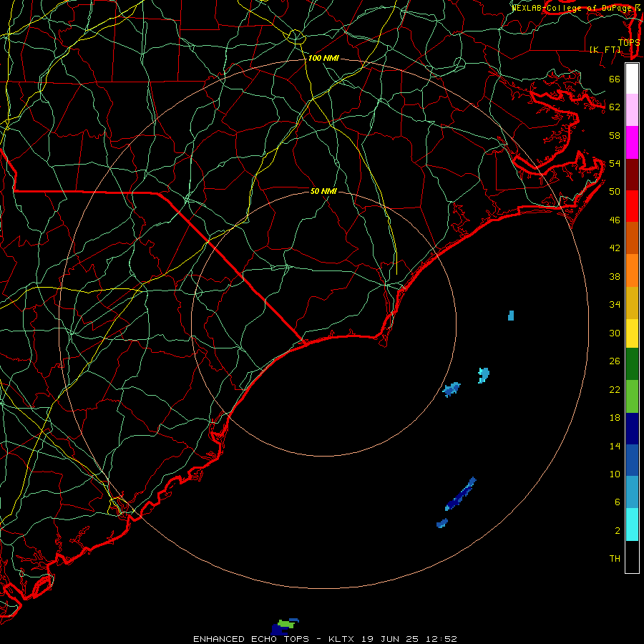This screenshot has width=644, height=644.
Task: Click the KLTX station identifier
Action: pos(341,639)
